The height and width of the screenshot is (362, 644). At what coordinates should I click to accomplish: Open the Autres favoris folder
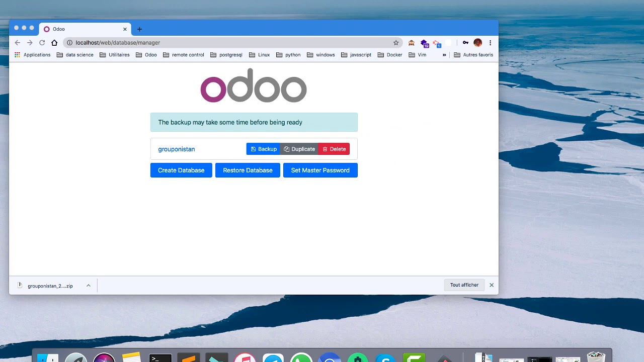[473, 55]
